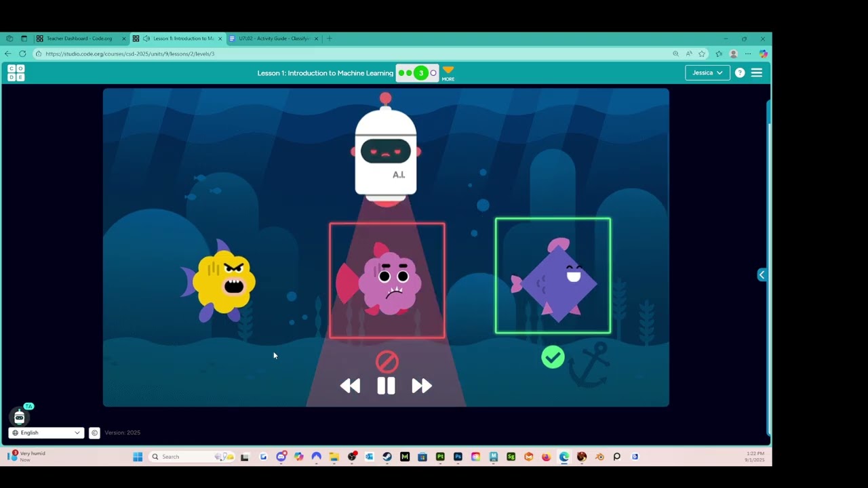Open the tab actions menu icon
The image size is (868, 488).
(x=24, y=39)
